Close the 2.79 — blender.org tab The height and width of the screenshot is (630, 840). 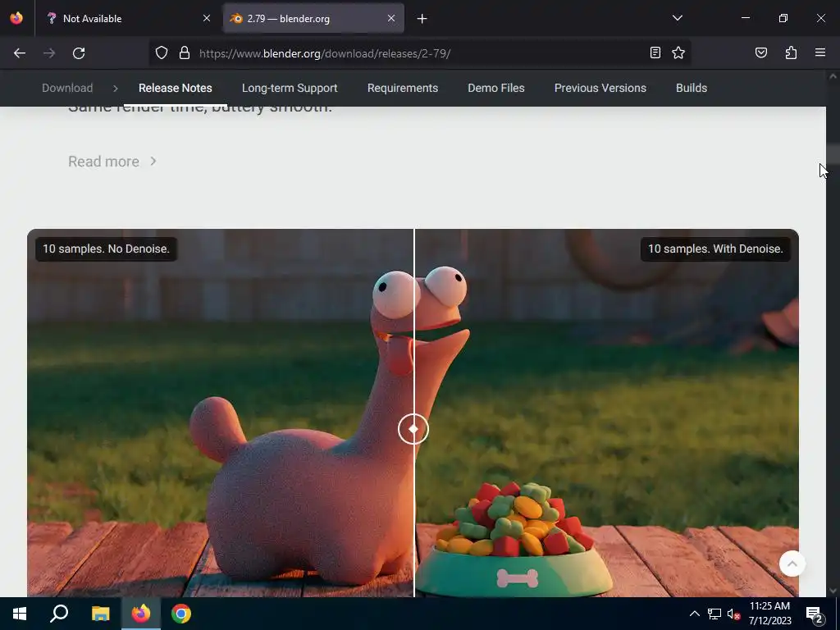pyautogui.click(x=391, y=18)
